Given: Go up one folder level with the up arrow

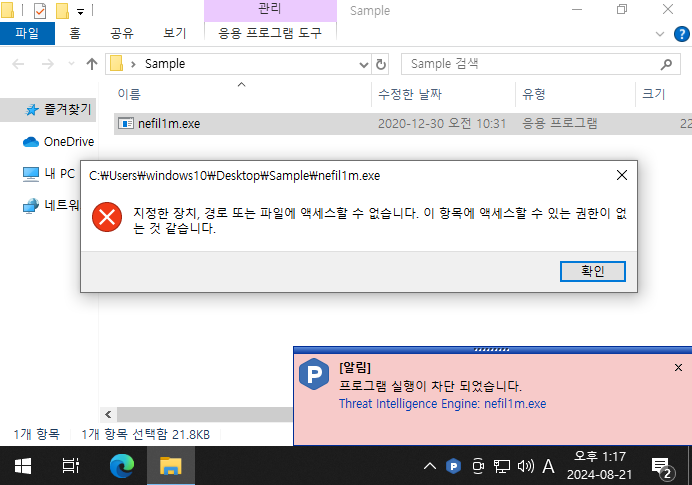Looking at the screenshot, I should click(92, 64).
